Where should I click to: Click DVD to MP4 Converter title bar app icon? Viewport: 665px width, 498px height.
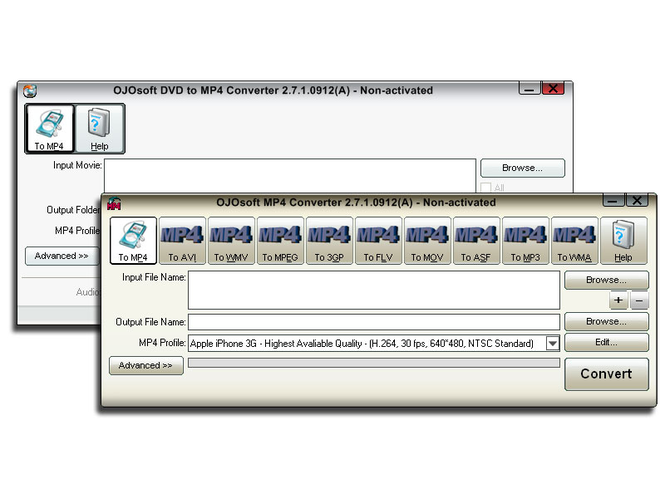pyautogui.click(x=30, y=91)
